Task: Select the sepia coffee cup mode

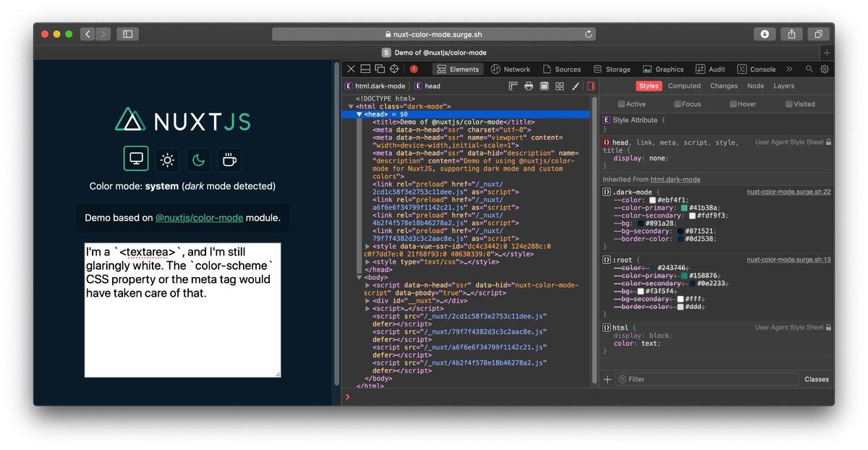Action: pyautogui.click(x=229, y=159)
